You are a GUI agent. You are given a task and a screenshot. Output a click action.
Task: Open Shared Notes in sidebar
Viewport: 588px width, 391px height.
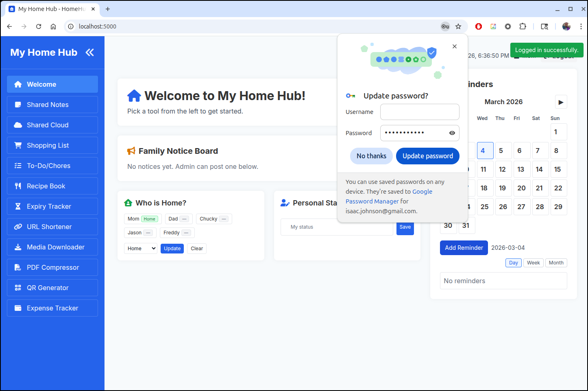[x=52, y=105]
